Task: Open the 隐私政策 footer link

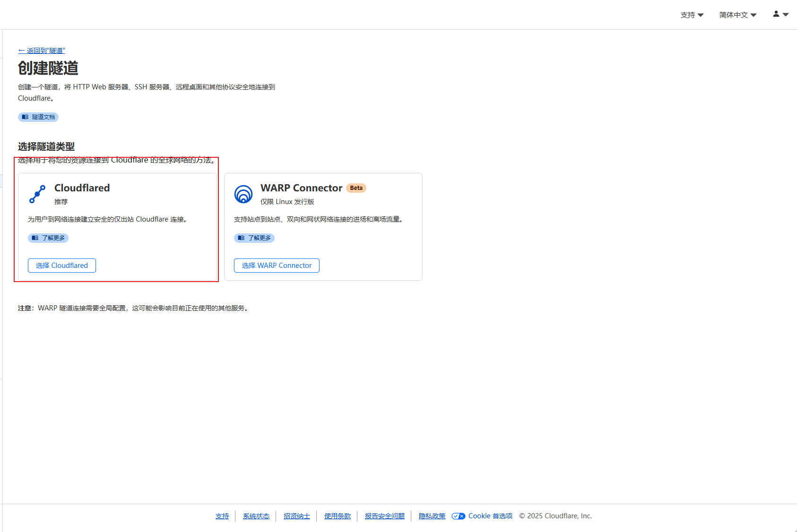Action: coord(432,516)
